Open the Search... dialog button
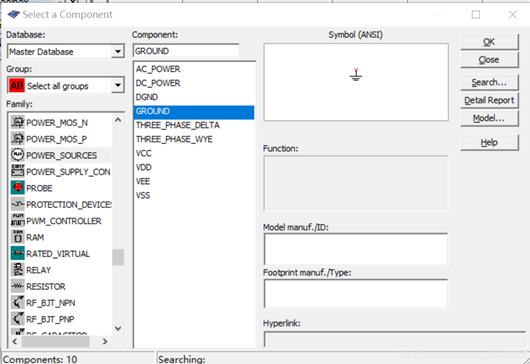Screen dimensions: 530x364 489,82
